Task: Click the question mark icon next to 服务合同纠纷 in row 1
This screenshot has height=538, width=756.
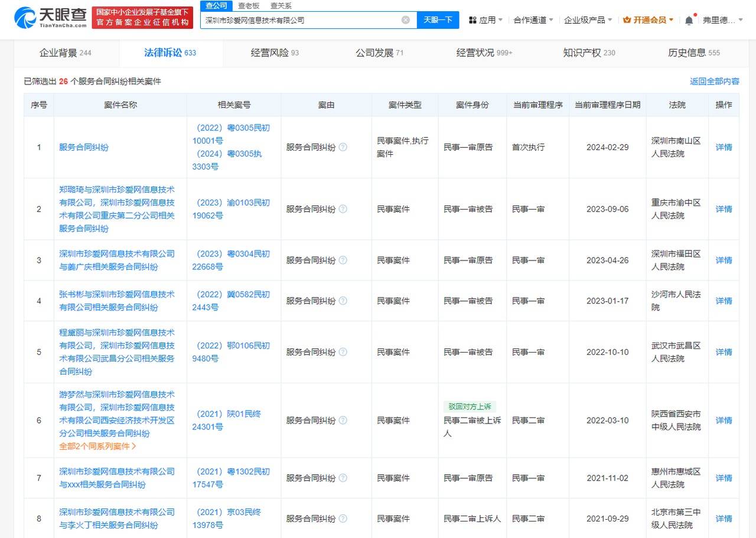Action: (x=343, y=147)
